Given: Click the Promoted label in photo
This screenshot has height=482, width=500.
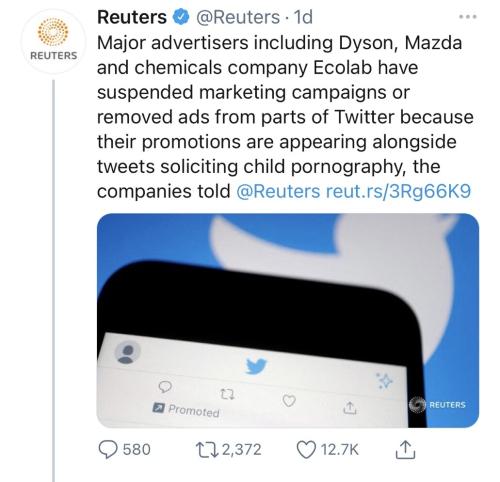Looking at the screenshot, I should tap(186, 410).
